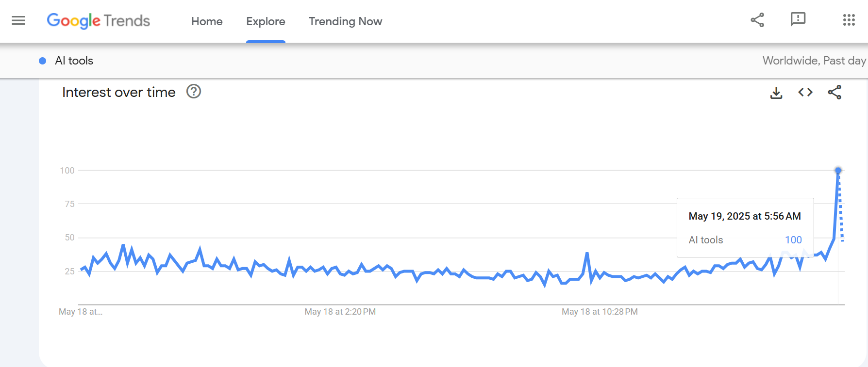
Task: Select the Explore tab
Action: click(266, 21)
